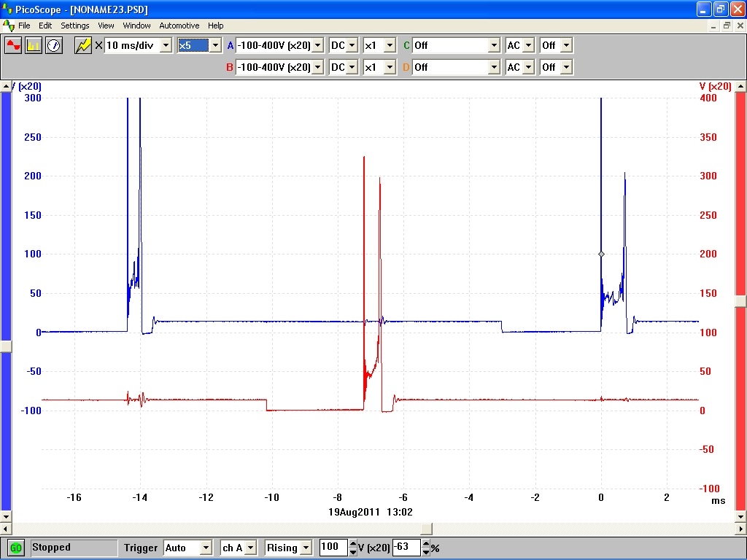Screen dimensions: 747x560
Task: Open the spectrum analyzer view icon
Action: [x=34, y=45]
